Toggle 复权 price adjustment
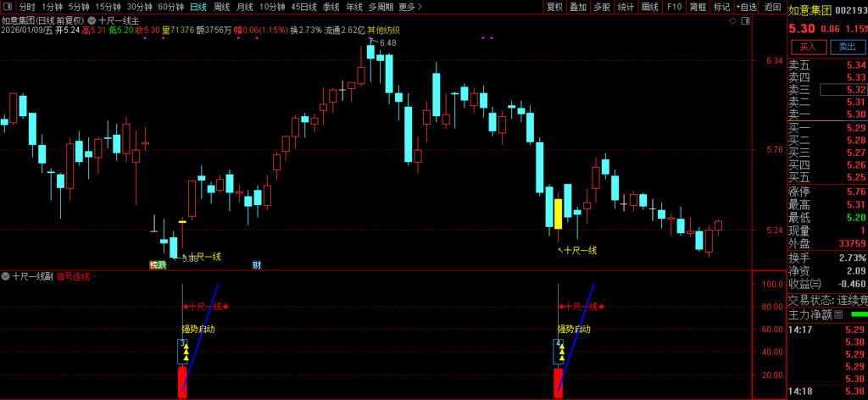868x400 pixels. coord(554,7)
